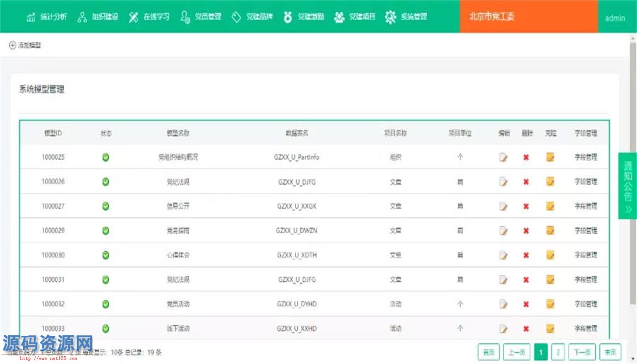637x364 pixels.
Task: Clone the 心得体会 model
Action: (x=550, y=255)
